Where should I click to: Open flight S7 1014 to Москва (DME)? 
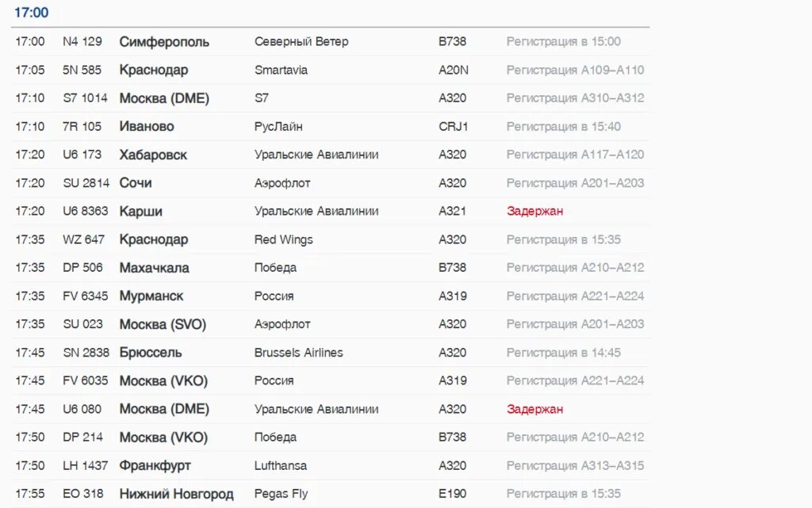point(330,97)
